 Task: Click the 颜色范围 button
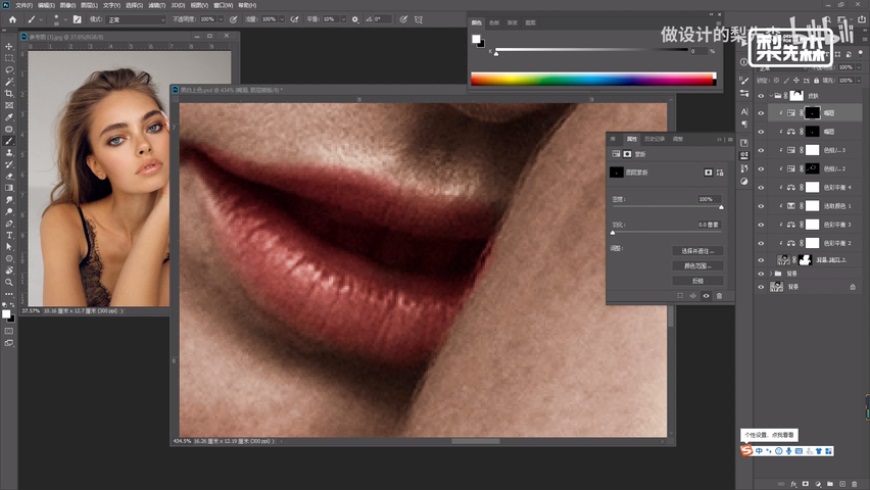click(696, 266)
